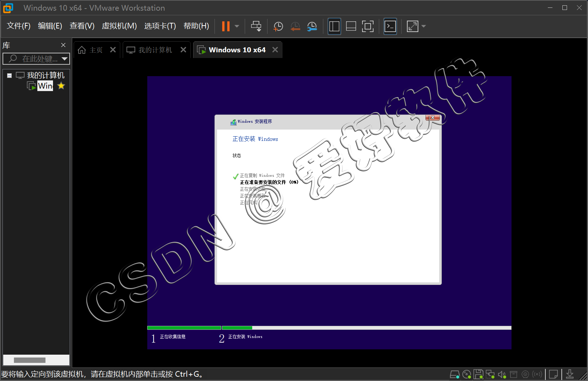Click the VMware Workstation logo icon
The width and height of the screenshot is (588, 381).
point(8,8)
